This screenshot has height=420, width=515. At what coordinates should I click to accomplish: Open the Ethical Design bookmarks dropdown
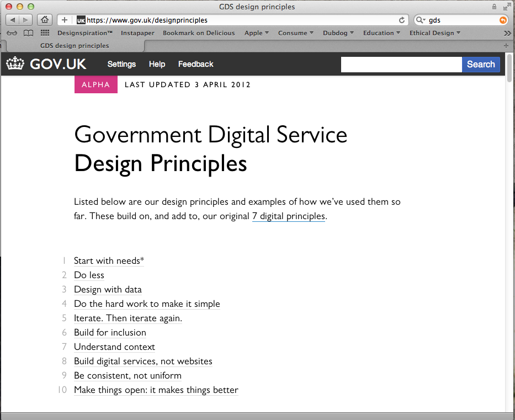tap(434, 33)
